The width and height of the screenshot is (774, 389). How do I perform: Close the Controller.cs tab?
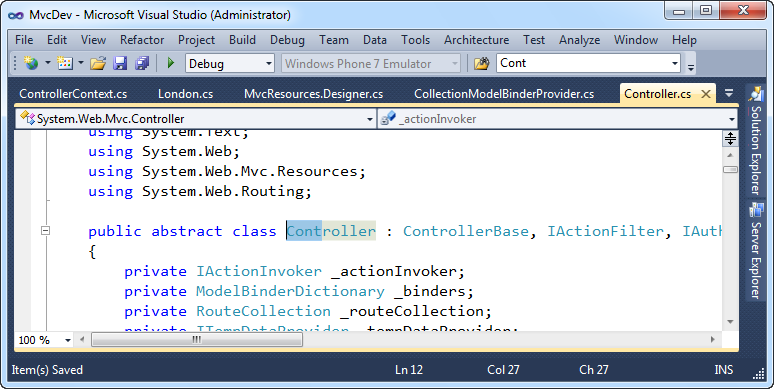click(x=706, y=94)
